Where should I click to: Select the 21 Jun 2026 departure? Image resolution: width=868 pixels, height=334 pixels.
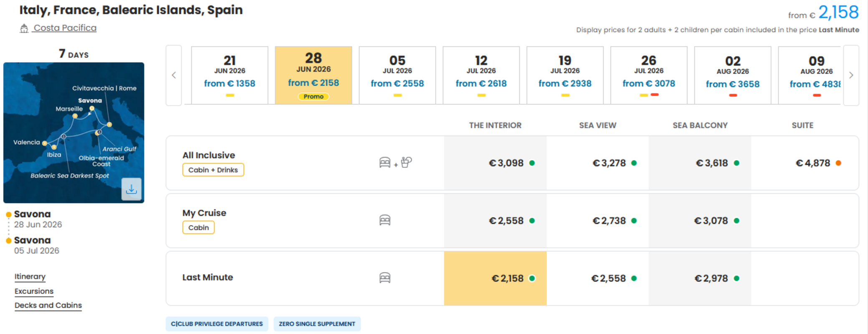tap(230, 75)
